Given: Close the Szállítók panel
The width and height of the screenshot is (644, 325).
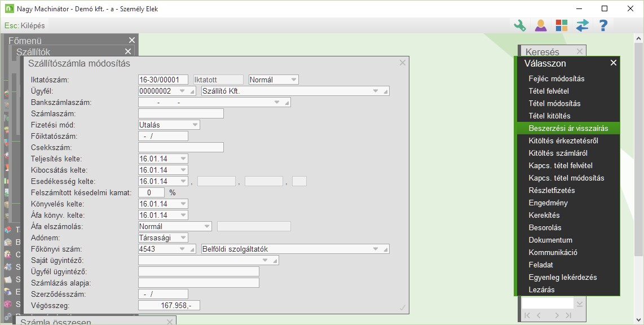Looking at the screenshot, I should pyautogui.click(x=128, y=51).
